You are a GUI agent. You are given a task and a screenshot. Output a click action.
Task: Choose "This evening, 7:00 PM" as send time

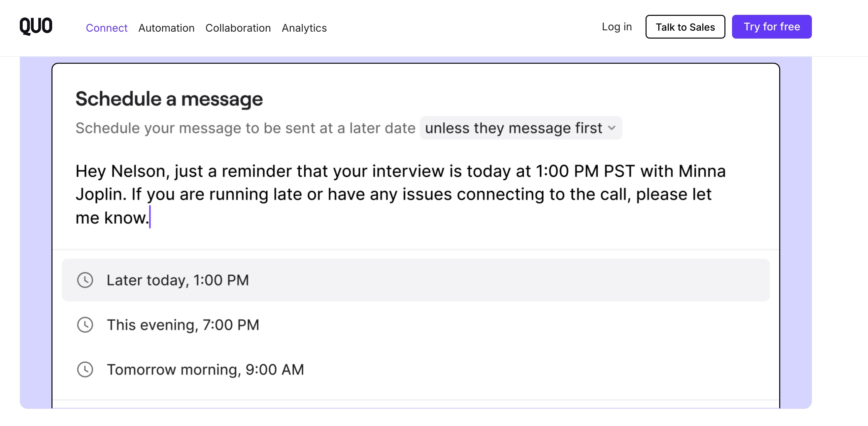point(183,325)
